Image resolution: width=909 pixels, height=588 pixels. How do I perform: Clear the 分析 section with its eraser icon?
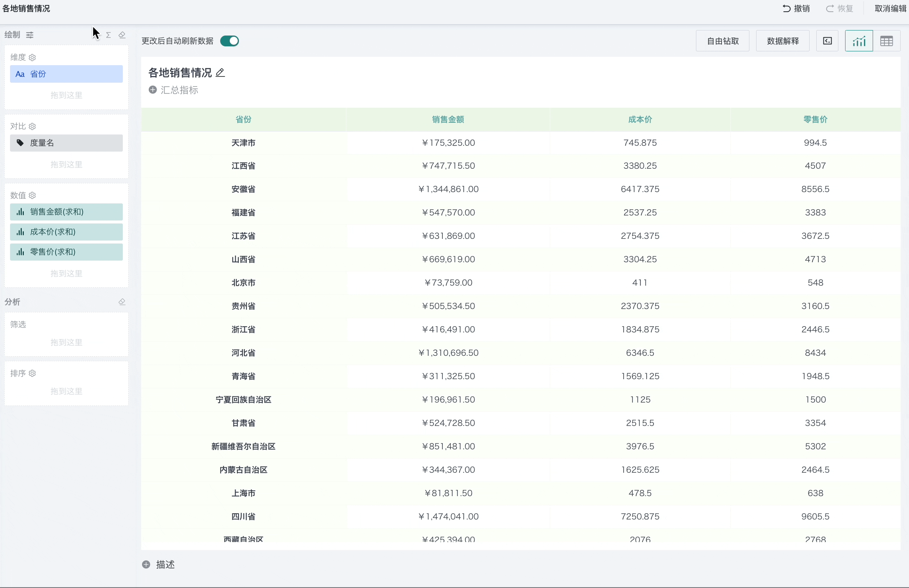click(x=122, y=302)
